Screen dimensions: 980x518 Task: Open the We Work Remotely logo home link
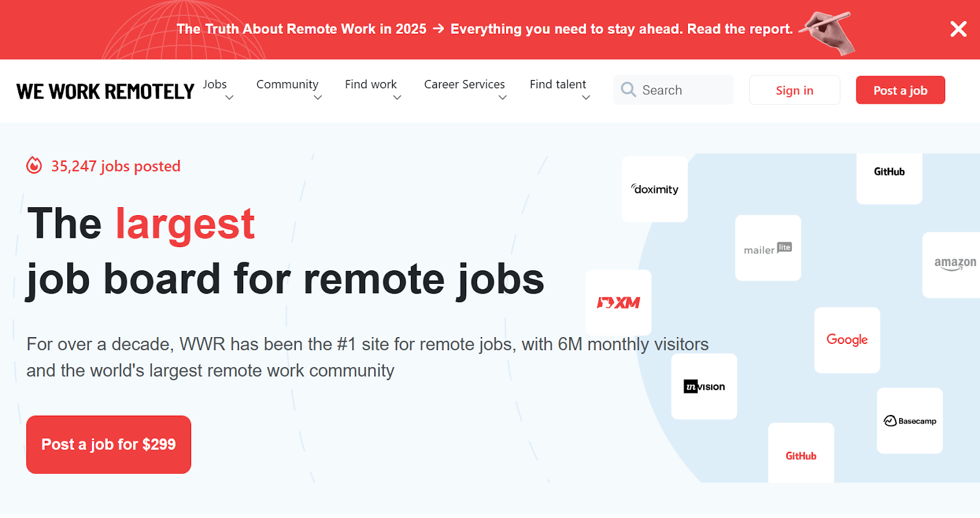[x=105, y=91]
